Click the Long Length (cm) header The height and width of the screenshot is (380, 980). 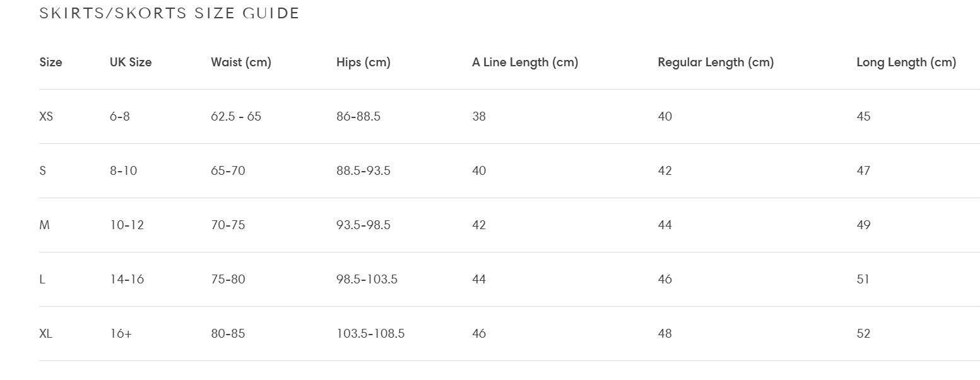click(x=906, y=62)
